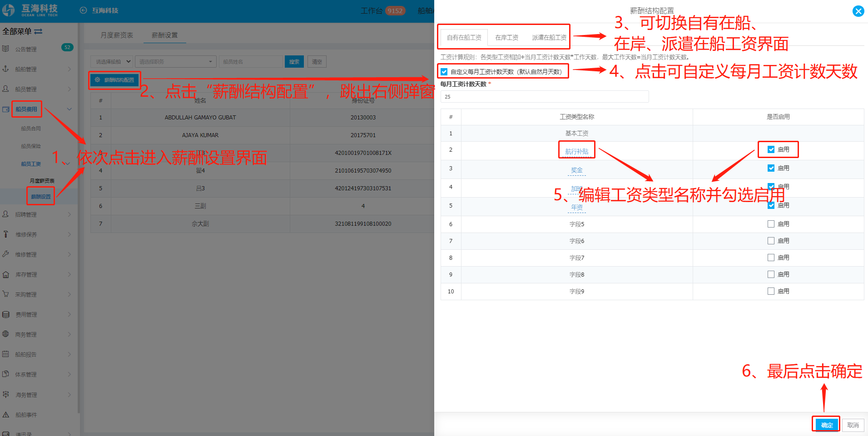The height and width of the screenshot is (436, 868).
Task: Uncheck 启用 for 奖金 row
Action: point(771,168)
